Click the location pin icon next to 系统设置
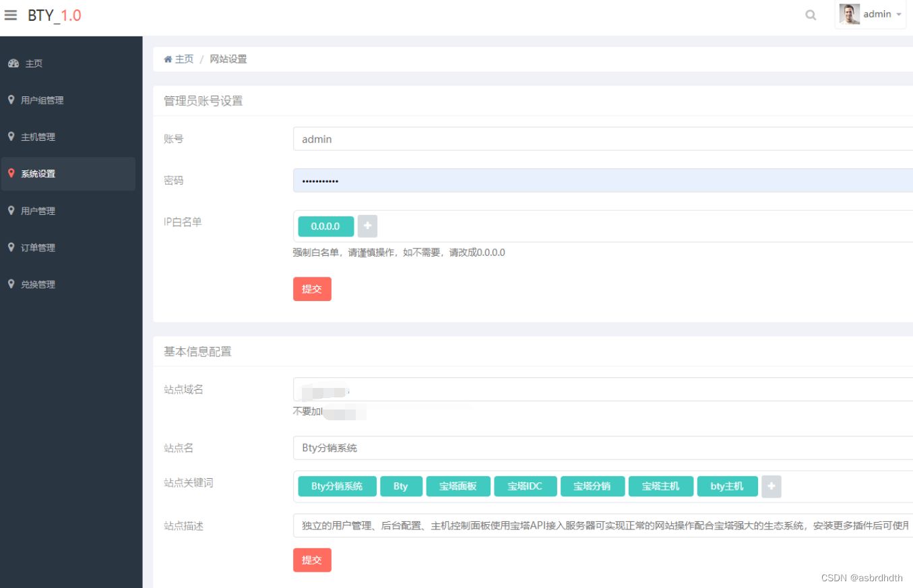913x588 pixels. tap(11, 173)
